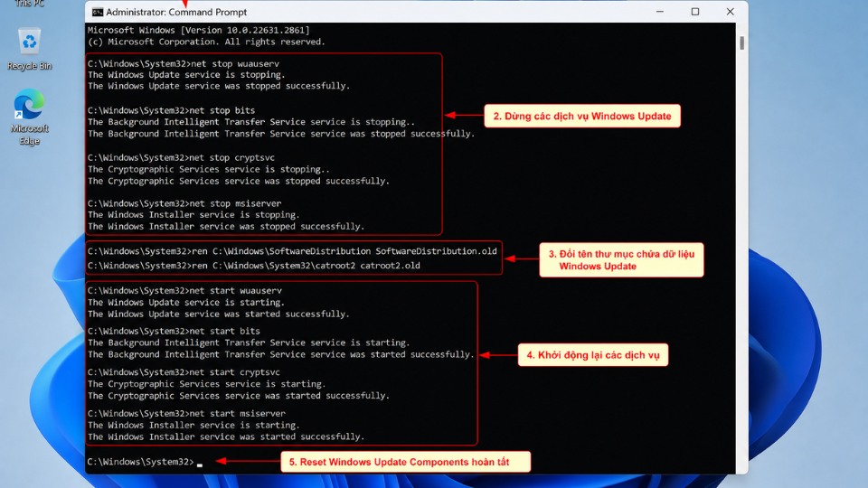Click the 'Microsoft Windows [Version 10.0.22631.2861]' line
This screenshot has width=868, height=488.
point(199,31)
